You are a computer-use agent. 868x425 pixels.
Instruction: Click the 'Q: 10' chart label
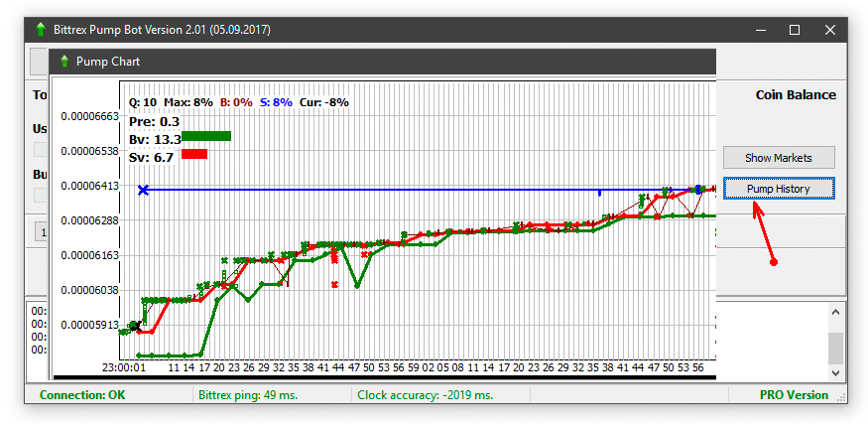(143, 102)
